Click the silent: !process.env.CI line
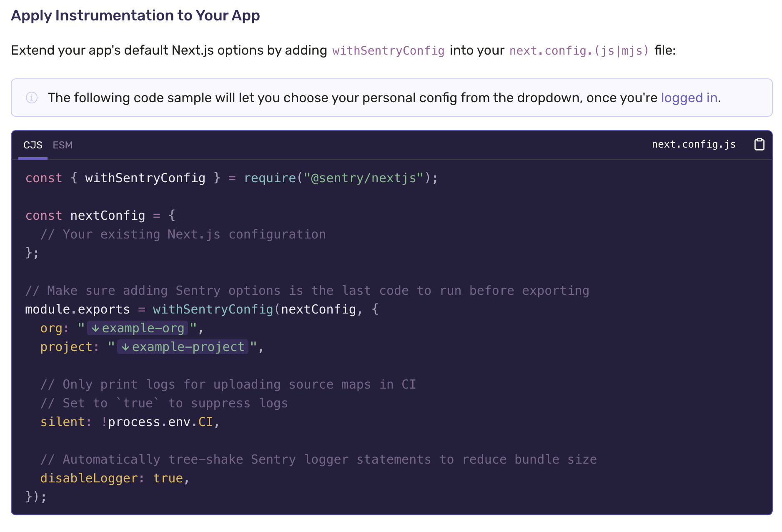782x532 pixels. [x=130, y=422]
